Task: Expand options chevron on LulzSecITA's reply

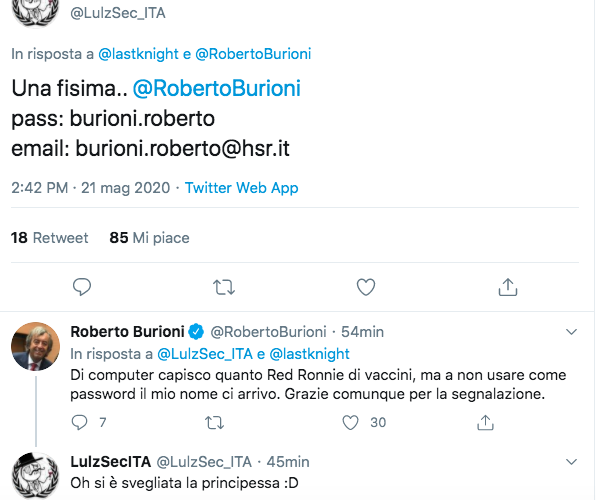Action: click(x=571, y=462)
